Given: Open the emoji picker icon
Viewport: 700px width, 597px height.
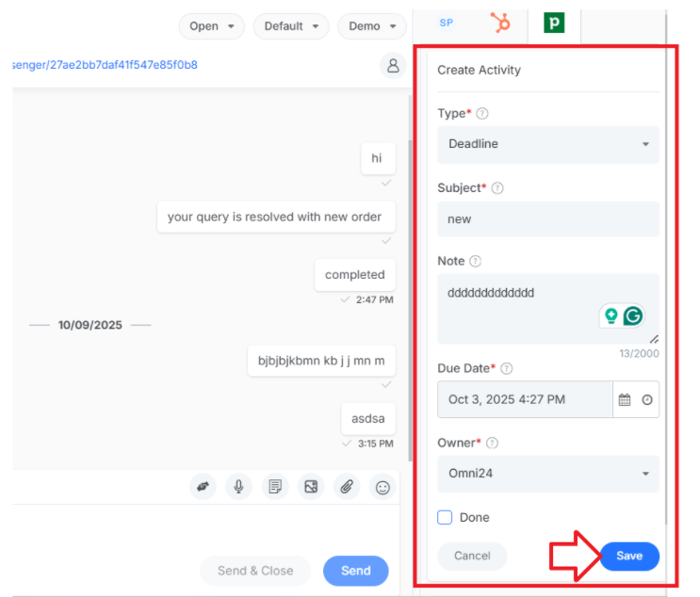Looking at the screenshot, I should coord(383,487).
